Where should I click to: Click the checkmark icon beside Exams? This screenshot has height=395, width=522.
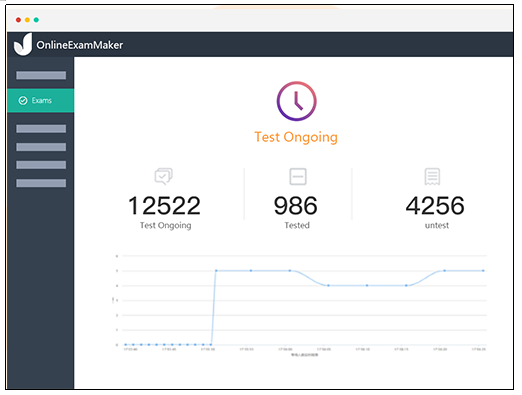click(x=23, y=100)
